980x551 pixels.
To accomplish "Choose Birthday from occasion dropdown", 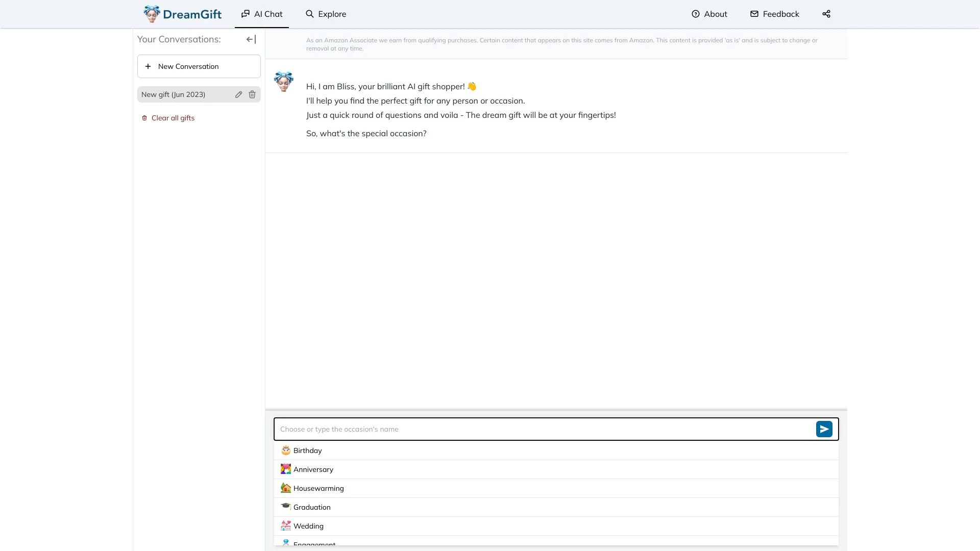I will (x=308, y=450).
